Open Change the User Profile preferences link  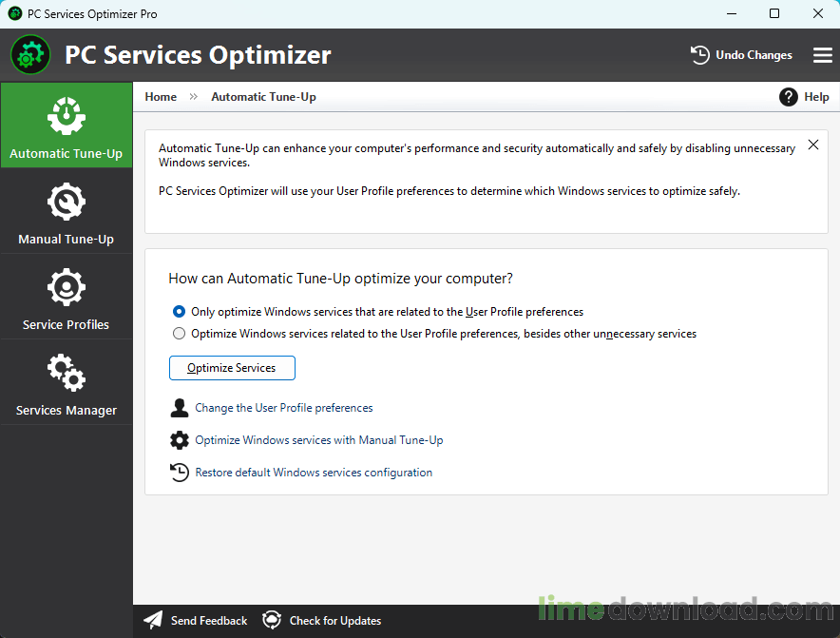[283, 407]
